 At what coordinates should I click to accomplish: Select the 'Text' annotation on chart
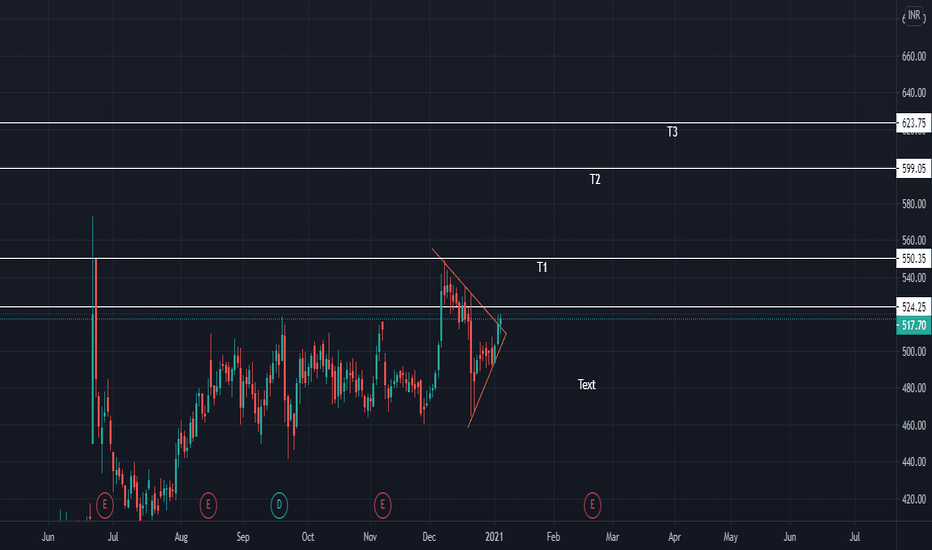pyautogui.click(x=587, y=384)
